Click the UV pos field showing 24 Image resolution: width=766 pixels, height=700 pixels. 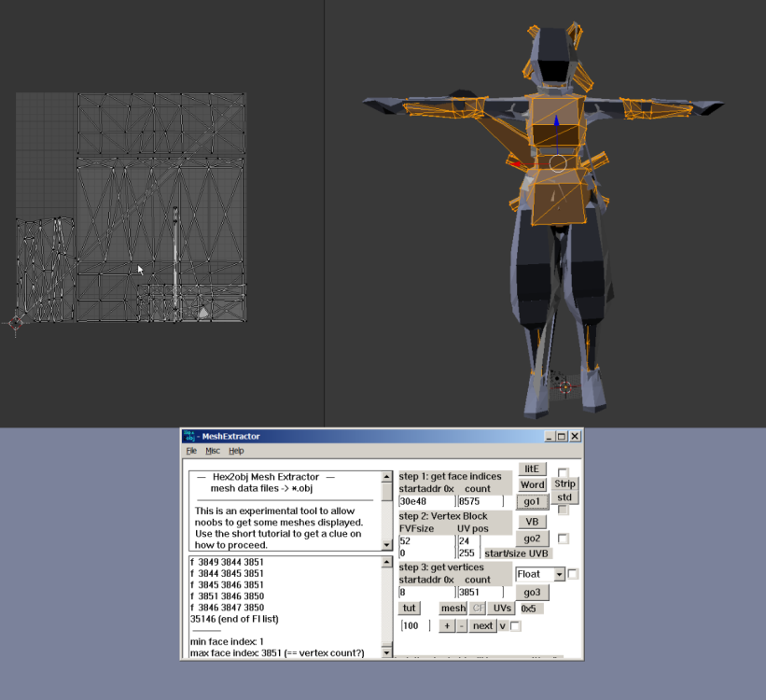(469, 541)
